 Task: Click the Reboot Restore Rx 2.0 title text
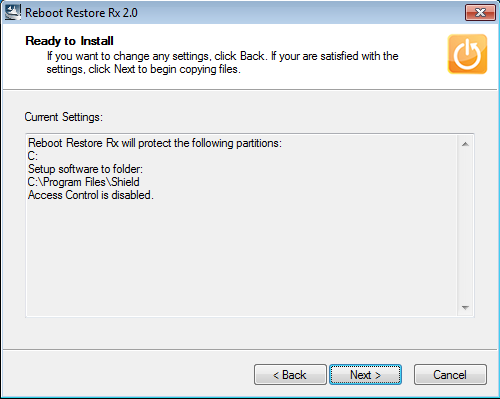pyautogui.click(x=81, y=13)
